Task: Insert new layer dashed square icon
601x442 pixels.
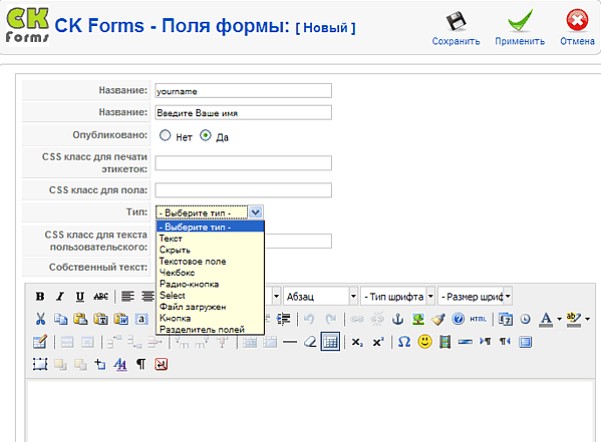Action: point(40,364)
